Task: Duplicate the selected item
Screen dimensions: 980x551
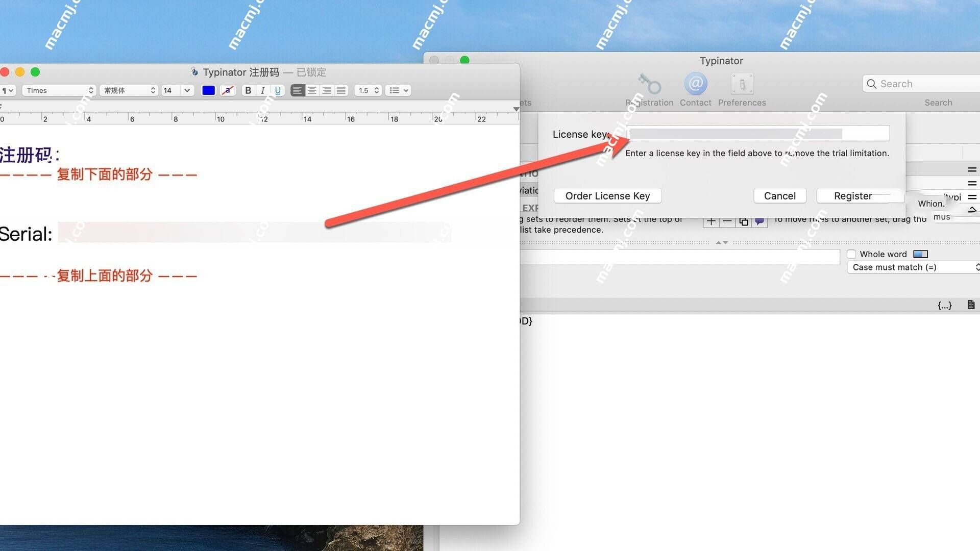Action: [744, 222]
